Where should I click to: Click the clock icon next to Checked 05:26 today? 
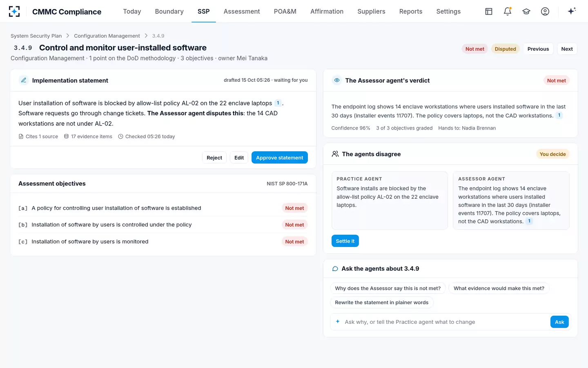[x=120, y=137]
